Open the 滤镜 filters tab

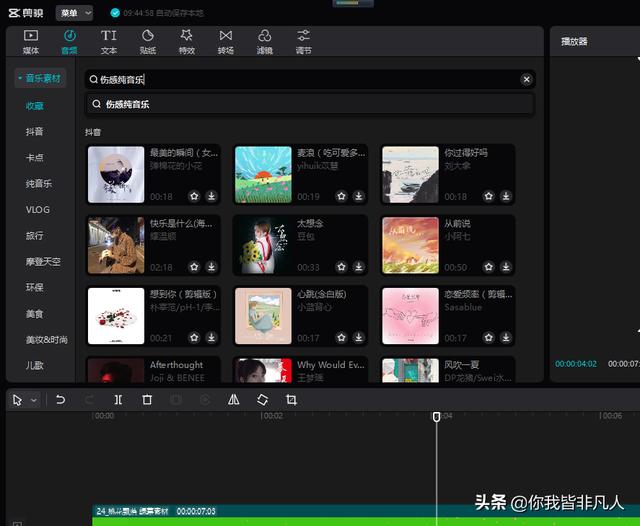[x=264, y=42]
